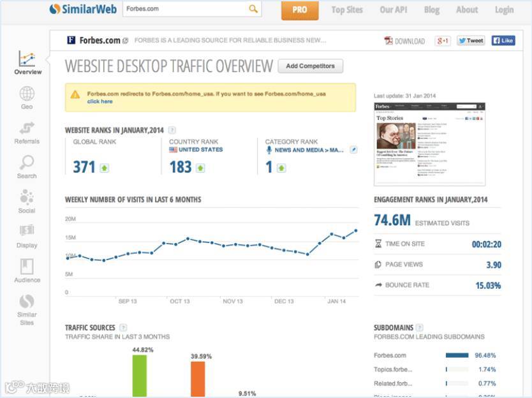Click the Login link

point(504,10)
